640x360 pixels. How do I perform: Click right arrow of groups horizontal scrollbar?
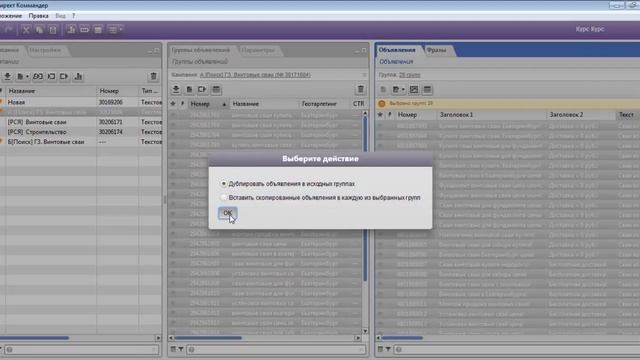tap(358, 338)
